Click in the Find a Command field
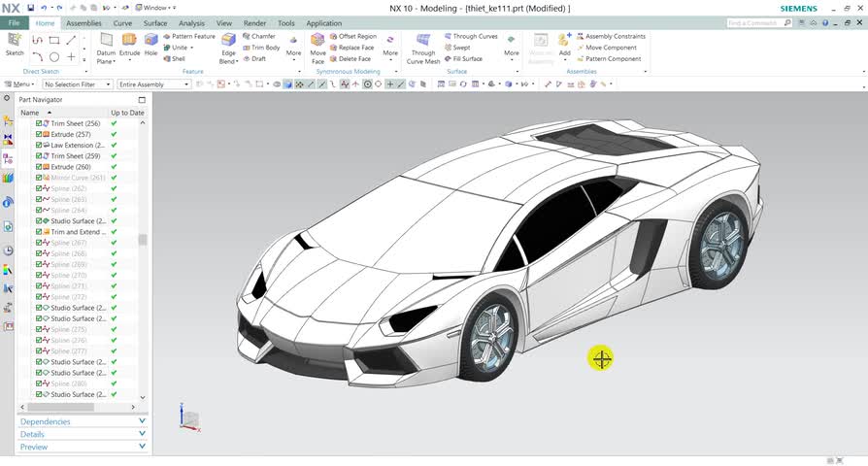Viewport: 868px width, 466px height. [x=754, y=22]
